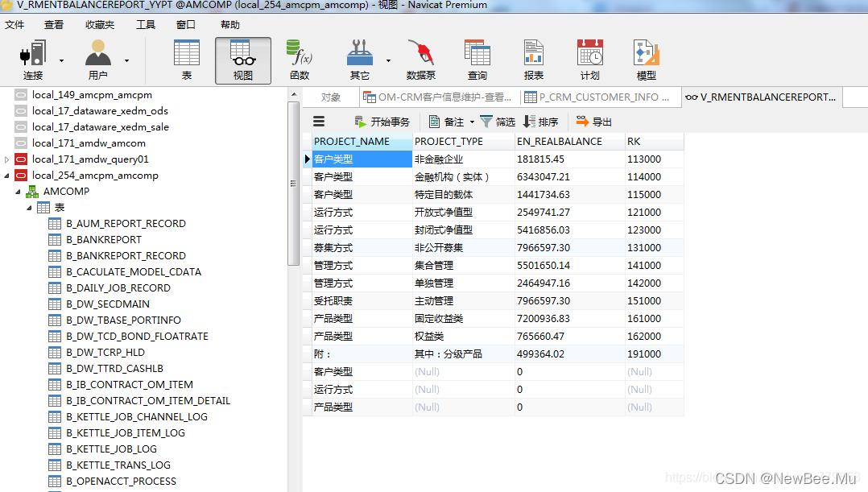The image size is (868, 492).
Task: Open the 函数 functions view
Action: (x=300, y=60)
